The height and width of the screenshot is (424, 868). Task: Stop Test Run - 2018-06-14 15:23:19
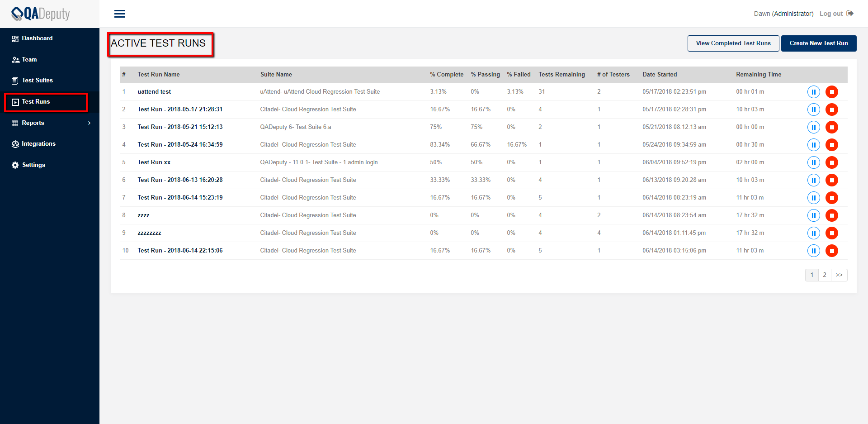[832, 198]
